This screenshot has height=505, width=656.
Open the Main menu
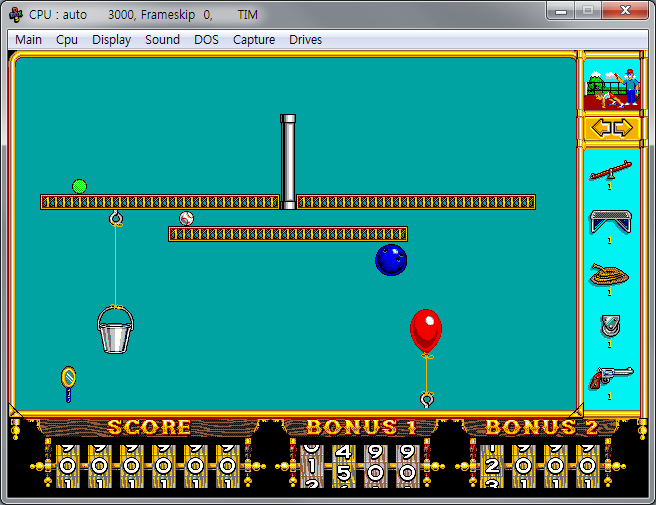coord(28,40)
